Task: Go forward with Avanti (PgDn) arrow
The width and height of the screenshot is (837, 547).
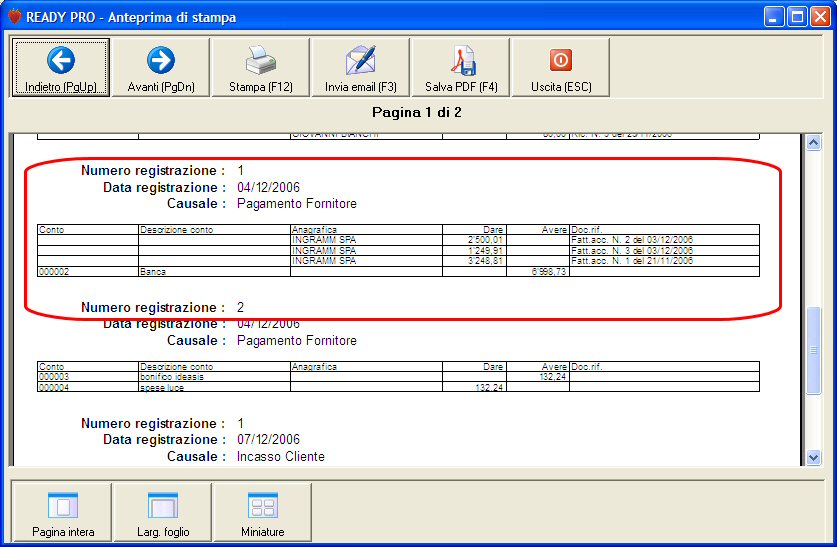Action: click(x=161, y=67)
